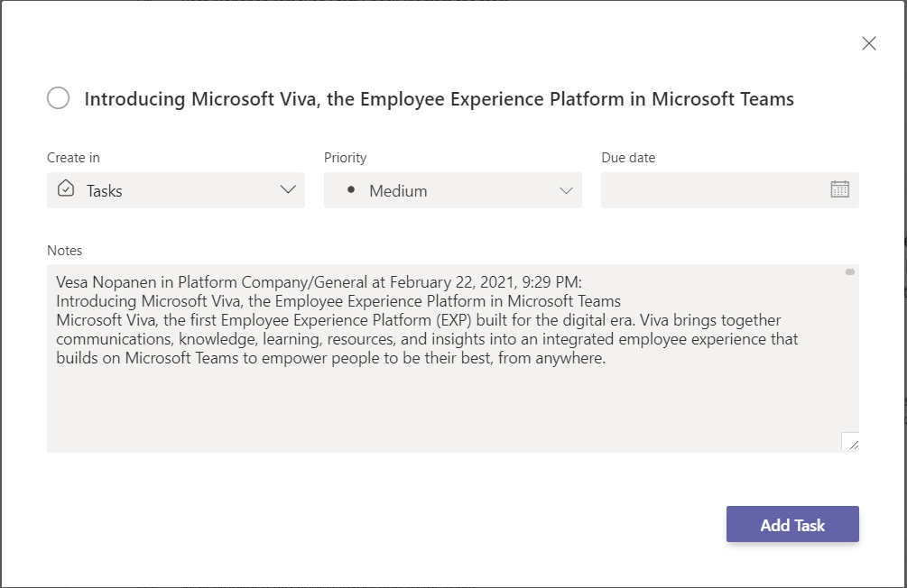Viewport: 907px width, 588px height.
Task: Click the Notes scrollbar thumb
Action: click(850, 271)
